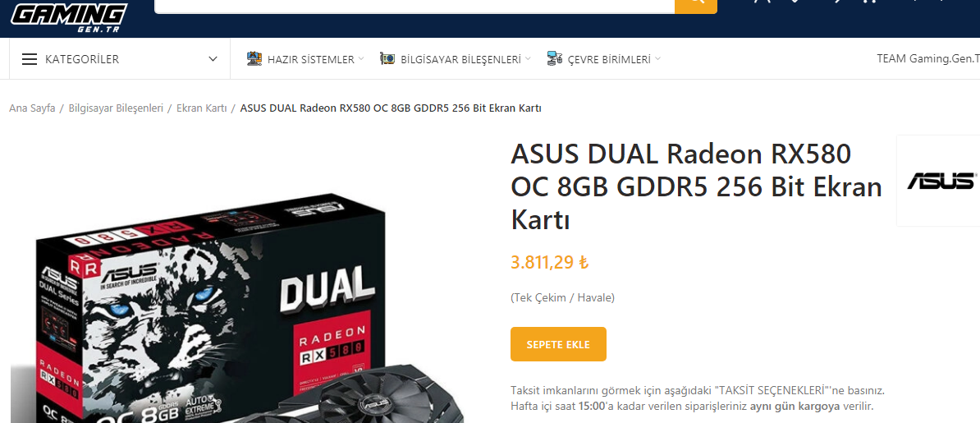The width and height of the screenshot is (980, 423).
Task: Expand the Kategoriler dropdown chevron
Action: click(x=213, y=59)
